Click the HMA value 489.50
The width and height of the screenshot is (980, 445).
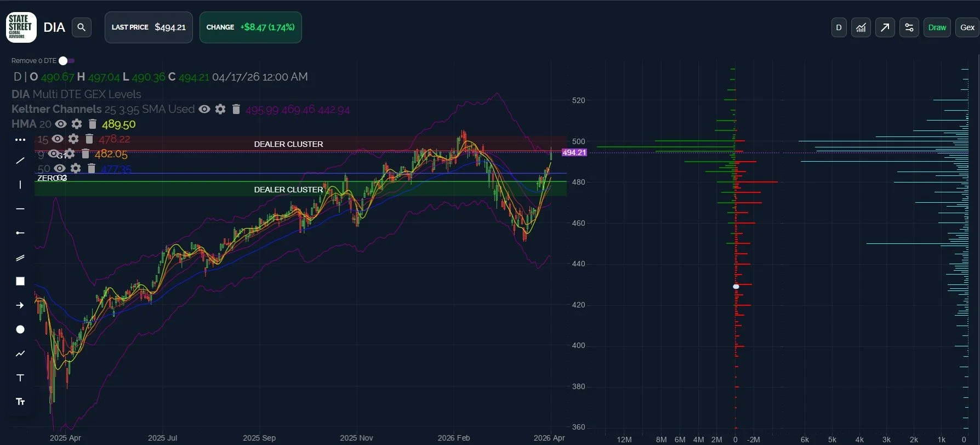118,124
